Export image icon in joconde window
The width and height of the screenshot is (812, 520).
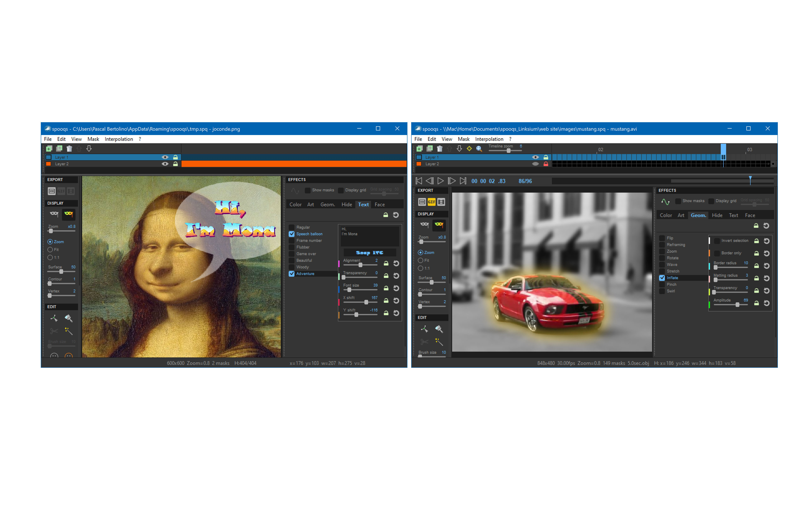pyautogui.click(x=52, y=191)
